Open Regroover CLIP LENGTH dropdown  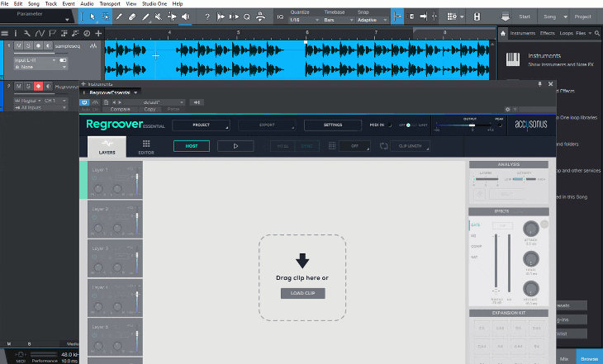[x=410, y=146]
